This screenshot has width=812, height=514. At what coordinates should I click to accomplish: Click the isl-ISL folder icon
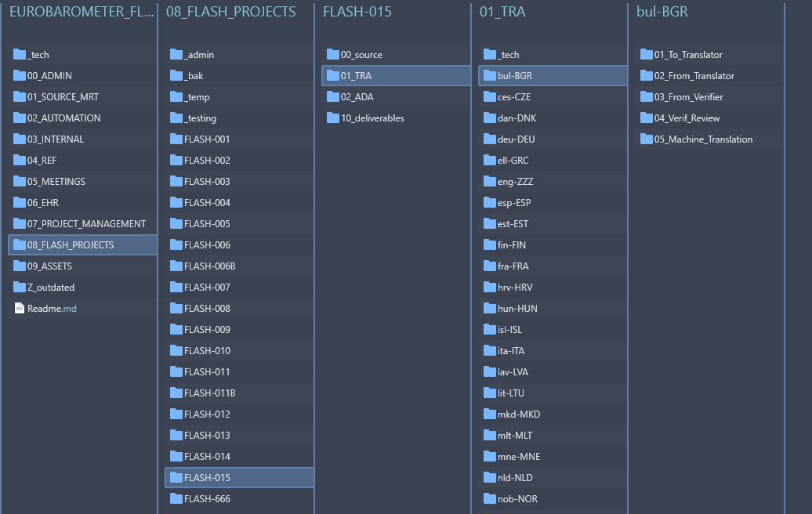[x=489, y=329]
